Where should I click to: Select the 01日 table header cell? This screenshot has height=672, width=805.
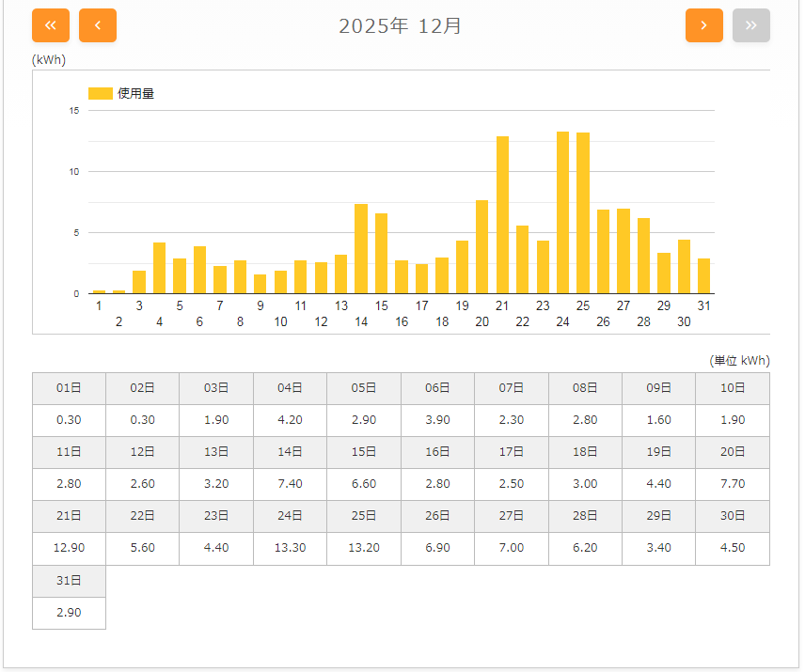pyautogui.click(x=69, y=388)
